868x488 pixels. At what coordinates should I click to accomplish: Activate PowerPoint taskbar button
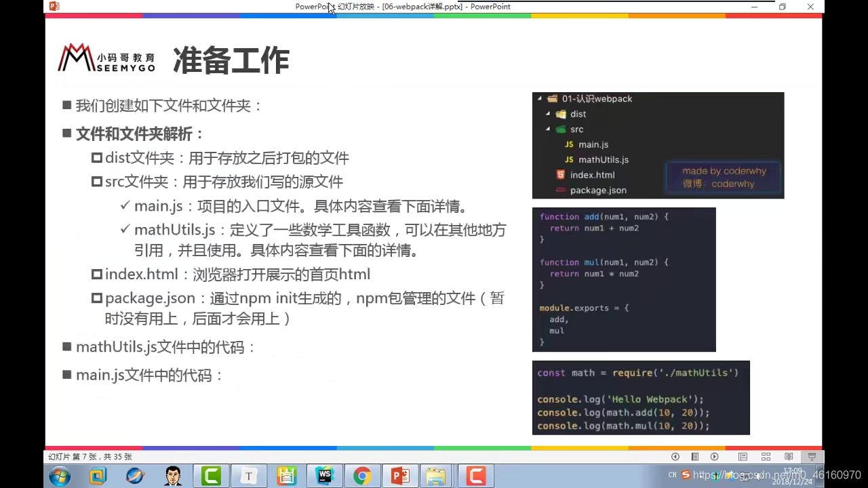(400, 476)
